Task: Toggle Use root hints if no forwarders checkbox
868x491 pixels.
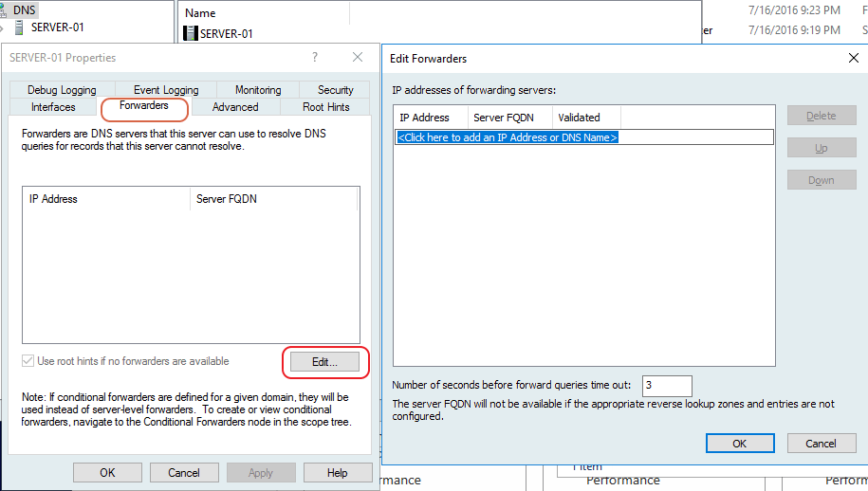Action: pos(28,361)
